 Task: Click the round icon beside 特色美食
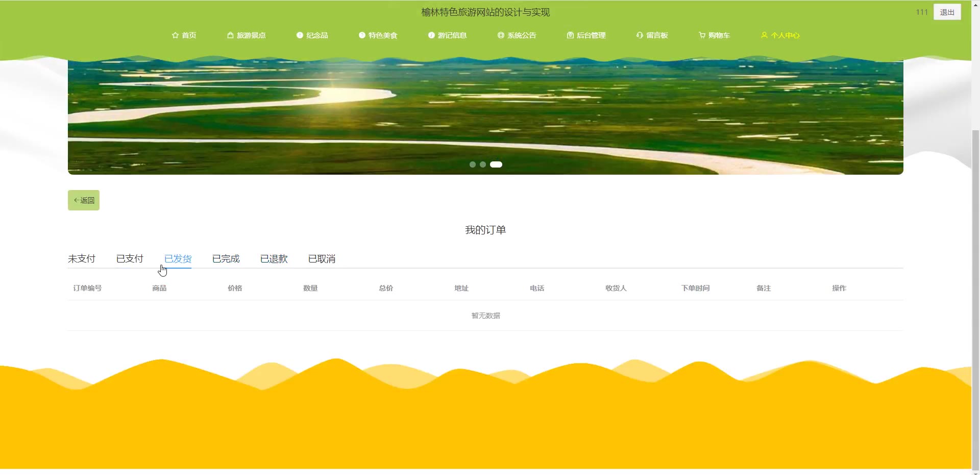click(x=362, y=35)
